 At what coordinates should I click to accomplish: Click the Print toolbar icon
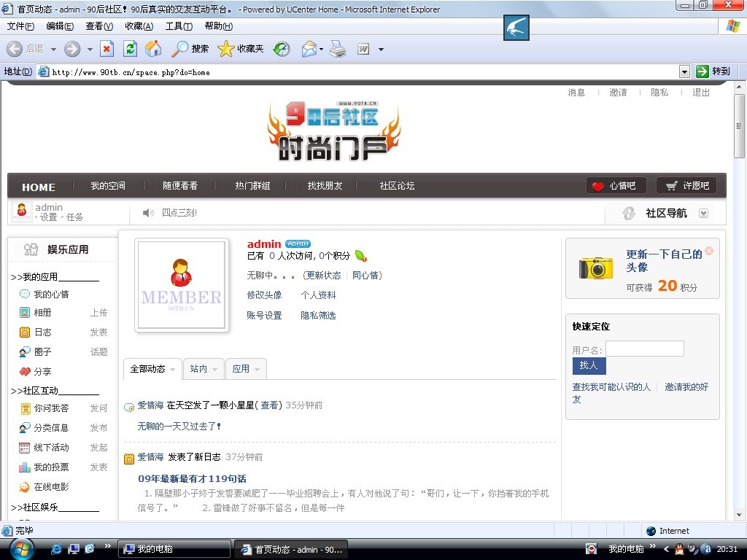point(337,49)
